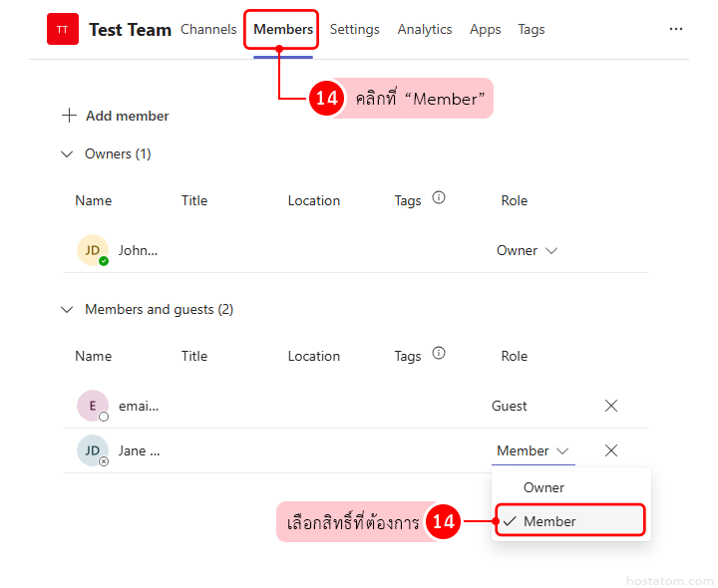Click the guest avatar with letter E
The image size is (718, 588).
92,406
